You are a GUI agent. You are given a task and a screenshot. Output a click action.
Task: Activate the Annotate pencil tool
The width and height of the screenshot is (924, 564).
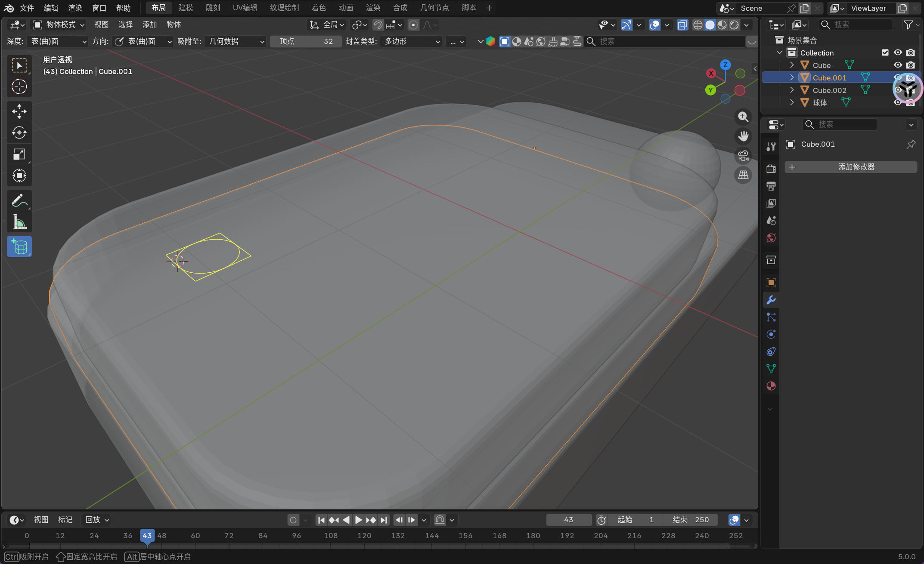click(19, 200)
